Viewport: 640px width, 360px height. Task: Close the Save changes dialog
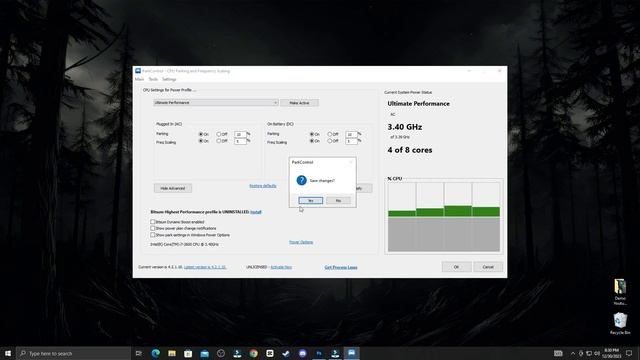pos(350,162)
